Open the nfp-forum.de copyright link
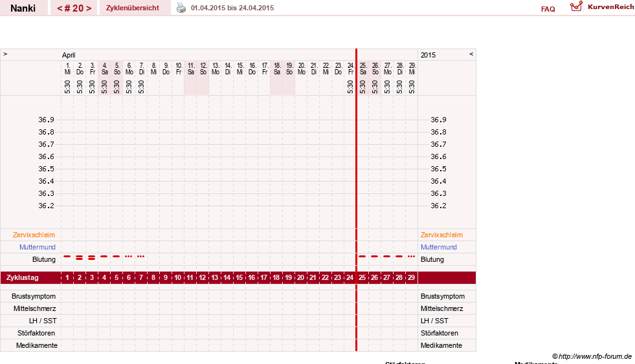Screen dimensions: 635x364 (592, 356)
